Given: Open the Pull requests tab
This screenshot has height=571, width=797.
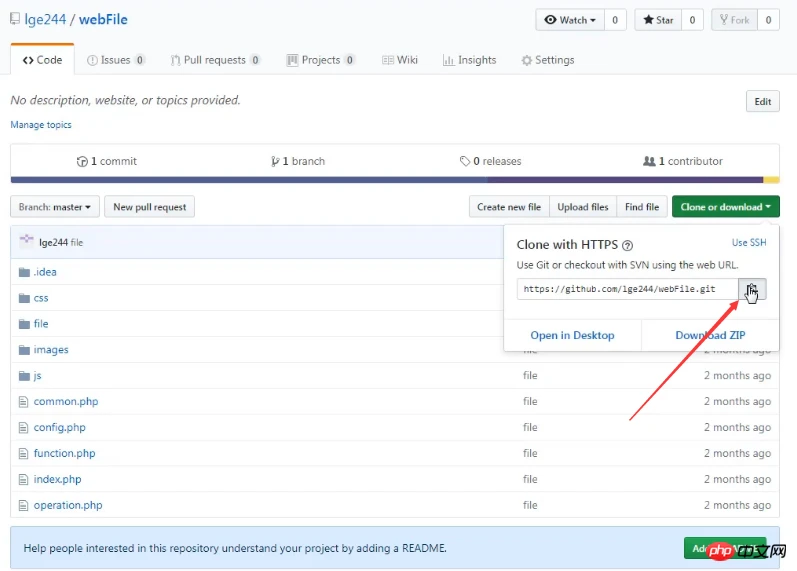Looking at the screenshot, I should pyautogui.click(x=215, y=60).
